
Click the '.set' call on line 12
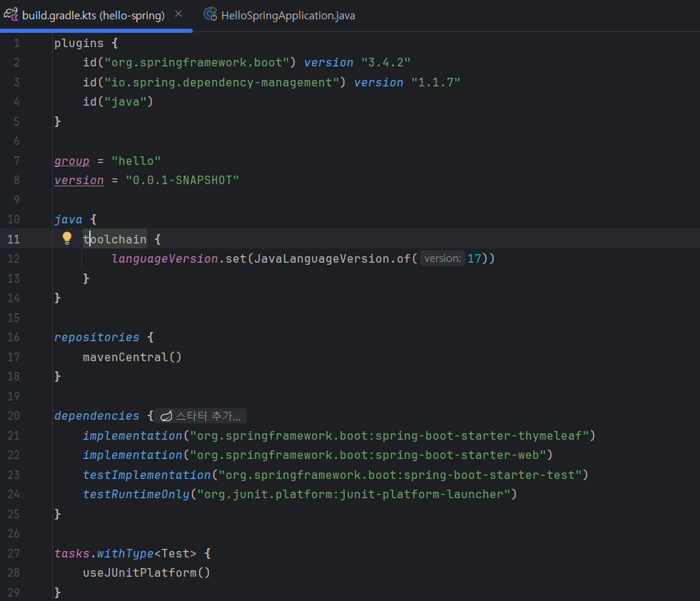coord(232,259)
